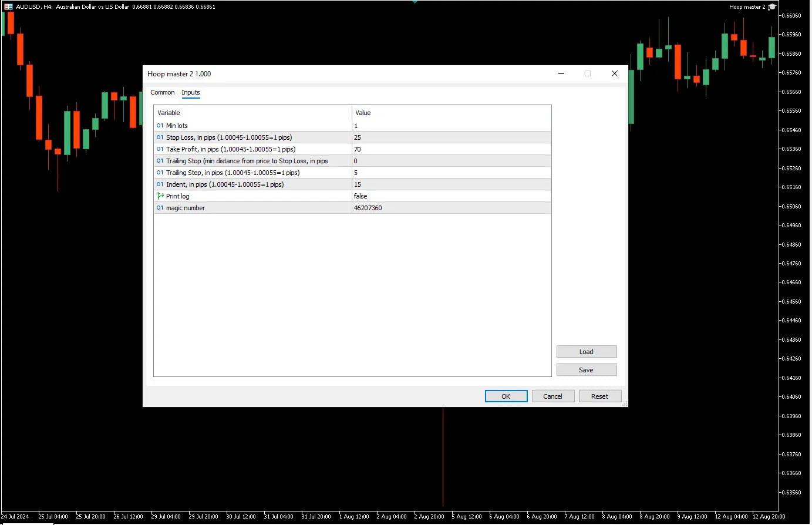Click the Print log boolean type icon
The height and width of the screenshot is (525, 812).
pos(160,196)
